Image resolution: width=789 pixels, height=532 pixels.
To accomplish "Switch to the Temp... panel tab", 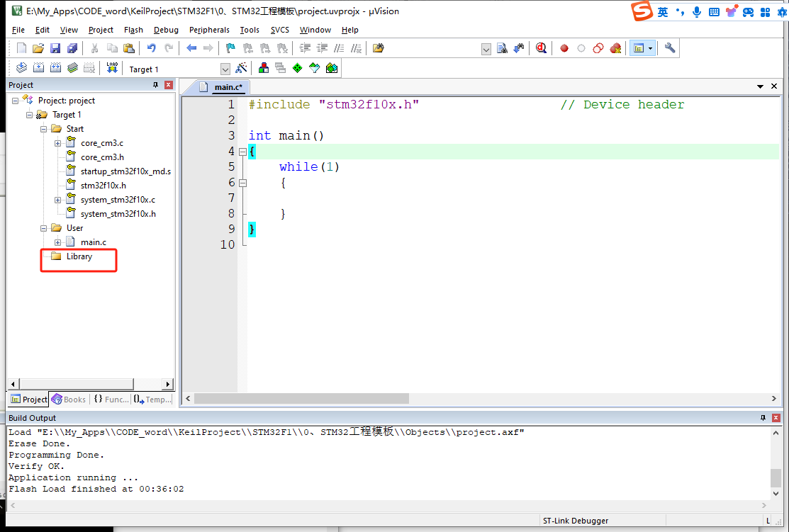I will click(x=152, y=400).
